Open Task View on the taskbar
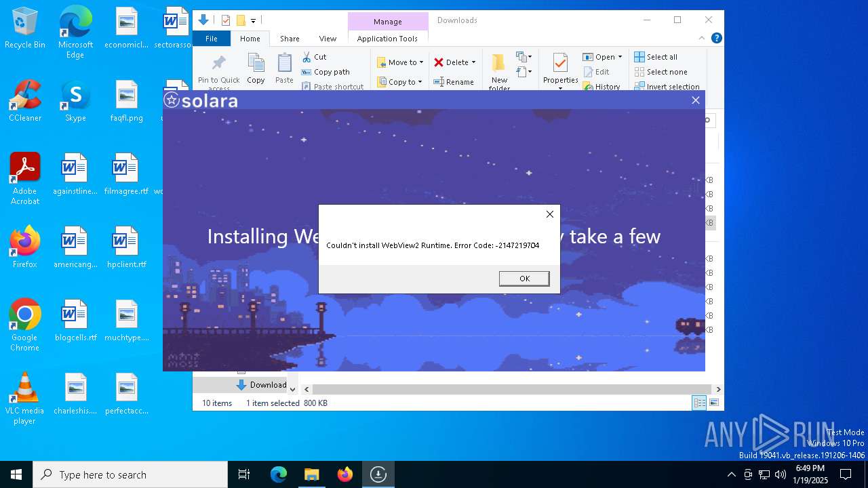The width and height of the screenshot is (868, 488). click(x=244, y=474)
